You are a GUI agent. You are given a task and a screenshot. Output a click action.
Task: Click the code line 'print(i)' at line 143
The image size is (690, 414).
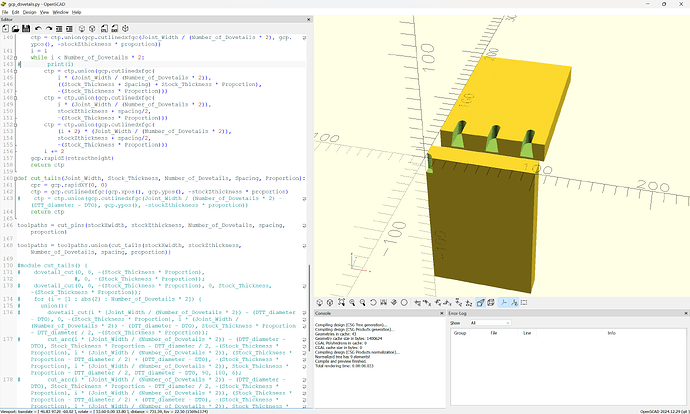pyautogui.click(x=60, y=64)
